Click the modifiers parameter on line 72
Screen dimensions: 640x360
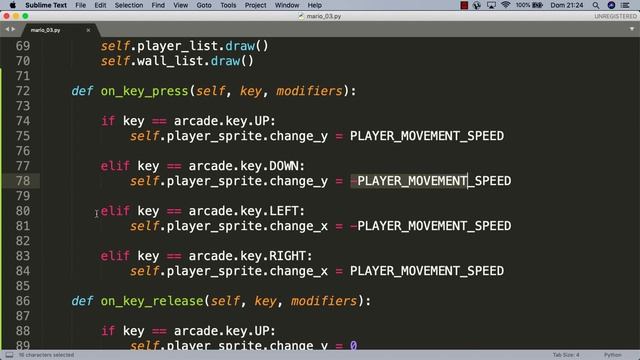tap(309, 91)
